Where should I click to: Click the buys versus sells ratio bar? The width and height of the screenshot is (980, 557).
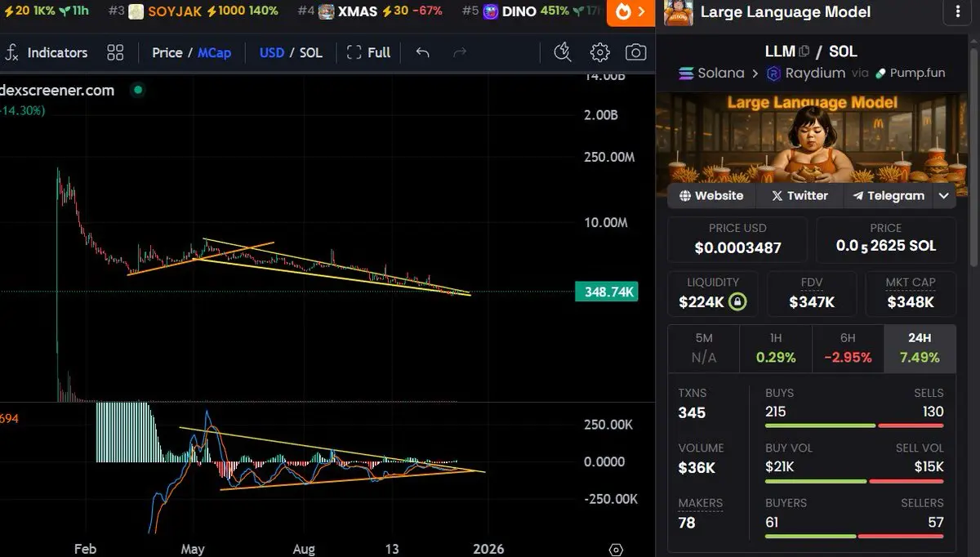coord(854,426)
